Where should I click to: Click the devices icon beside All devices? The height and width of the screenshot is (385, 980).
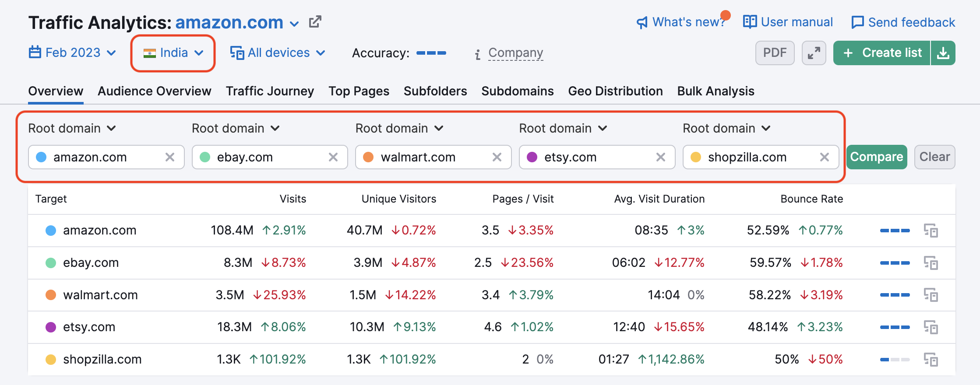[237, 53]
